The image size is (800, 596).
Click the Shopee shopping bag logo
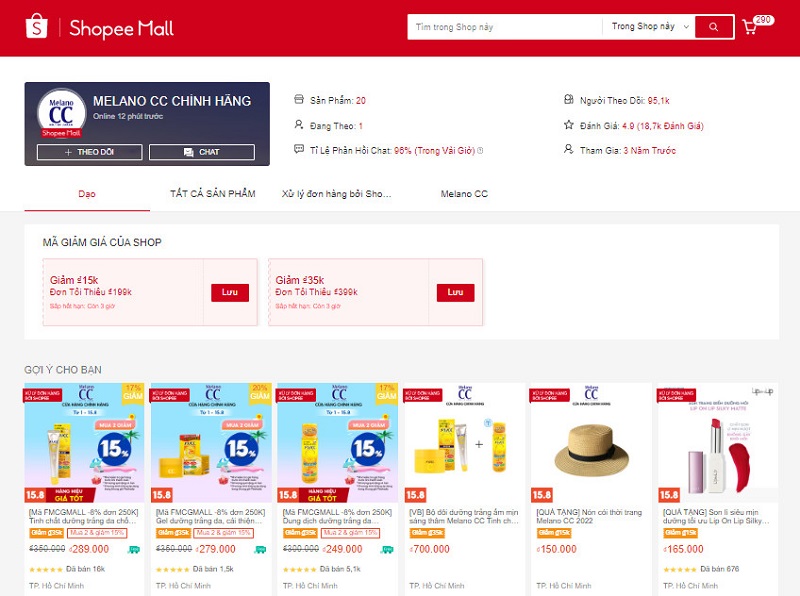pyautogui.click(x=36, y=27)
